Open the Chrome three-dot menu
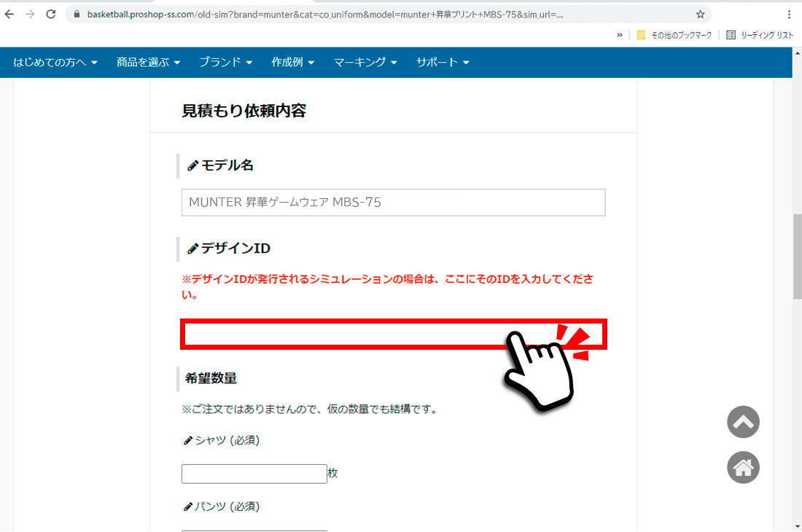The image size is (802, 532). coord(789,14)
